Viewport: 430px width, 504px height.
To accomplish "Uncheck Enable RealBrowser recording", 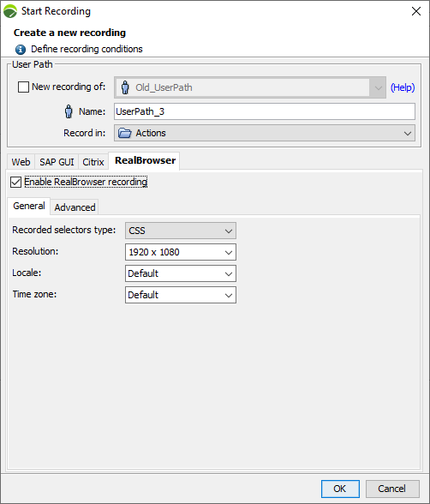I will pos(15,182).
